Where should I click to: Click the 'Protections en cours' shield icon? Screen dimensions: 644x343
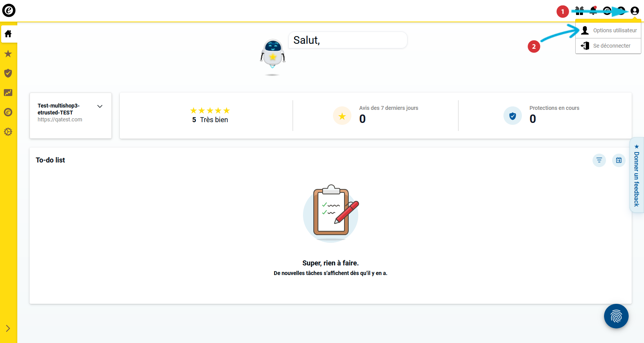click(513, 116)
